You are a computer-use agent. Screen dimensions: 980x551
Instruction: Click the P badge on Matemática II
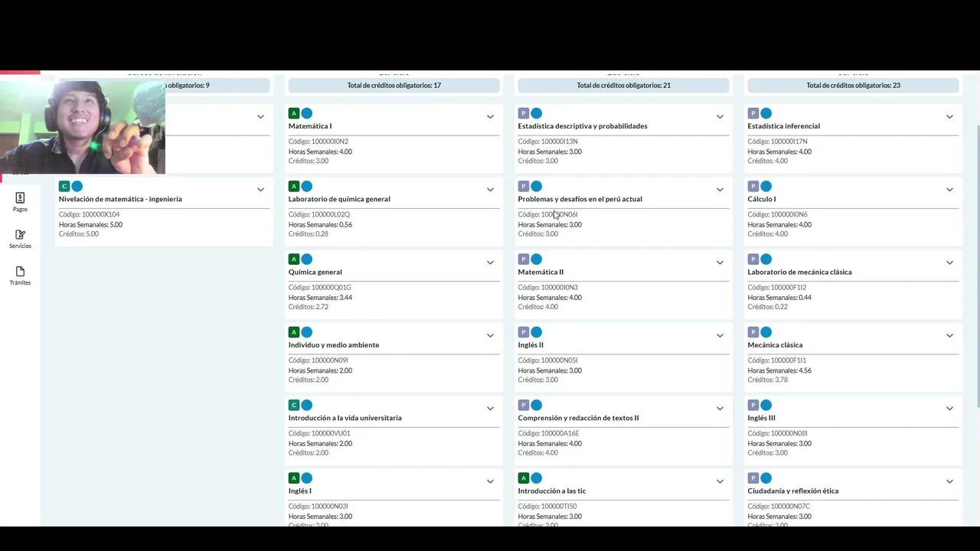pyautogui.click(x=524, y=259)
